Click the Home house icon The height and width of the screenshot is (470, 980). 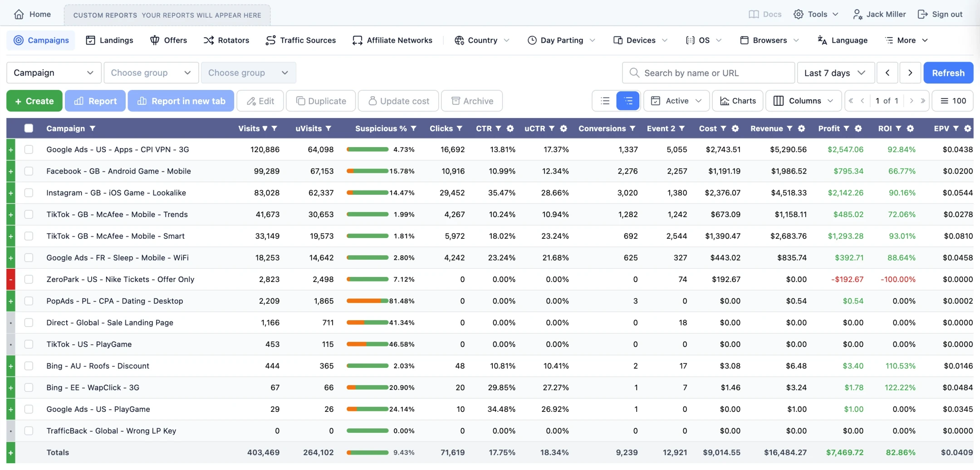click(19, 14)
